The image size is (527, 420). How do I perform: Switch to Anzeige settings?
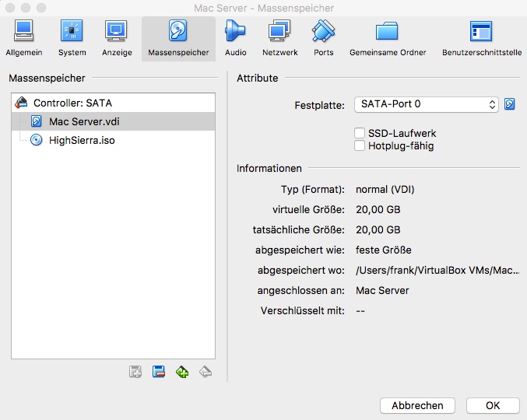[x=117, y=38]
